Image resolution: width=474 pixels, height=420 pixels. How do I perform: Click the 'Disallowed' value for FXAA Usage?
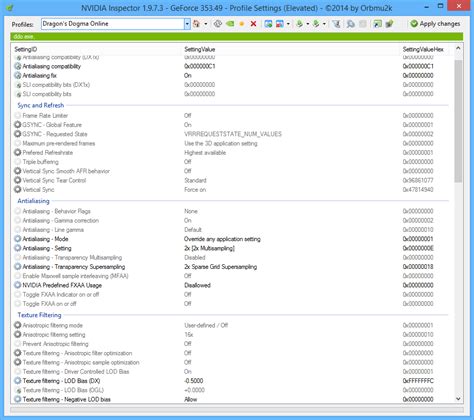click(197, 285)
